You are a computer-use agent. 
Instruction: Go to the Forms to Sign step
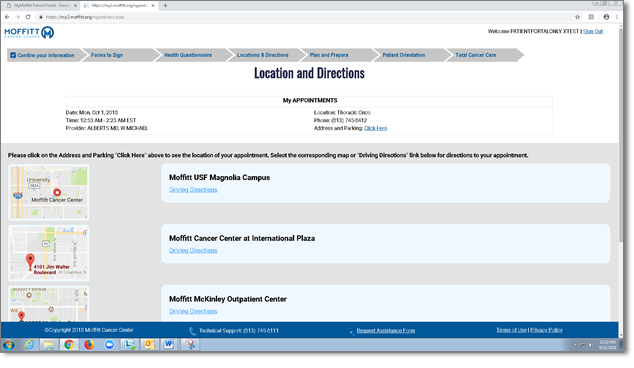[107, 55]
